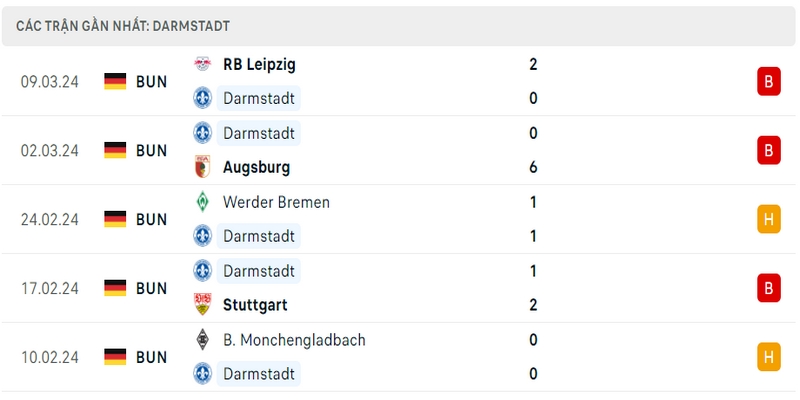Click the BUN league label for 24.02.24
The height and width of the screenshot is (400, 800).
152,219
